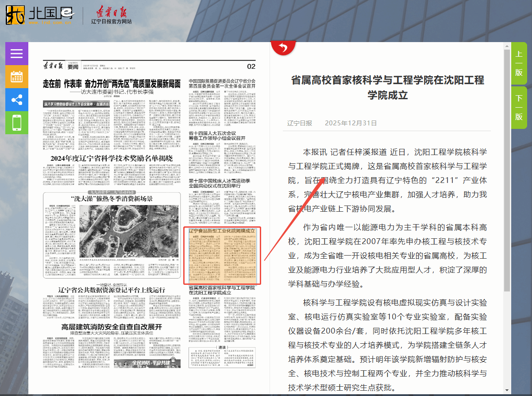The height and width of the screenshot is (396, 532).
Task: Click the 北国网 logo
Action: point(39,16)
